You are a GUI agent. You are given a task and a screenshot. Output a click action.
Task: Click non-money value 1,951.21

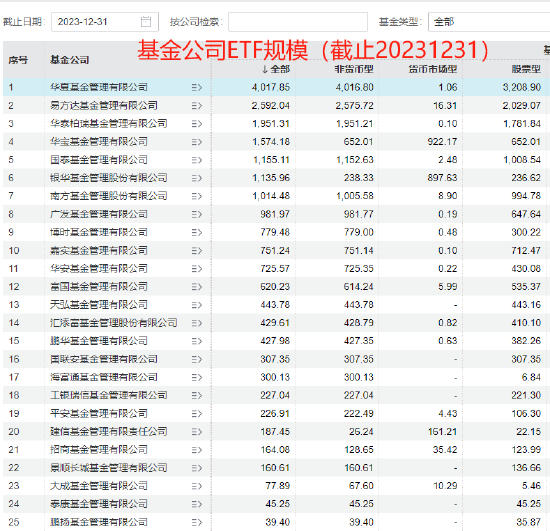click(355, 124)
